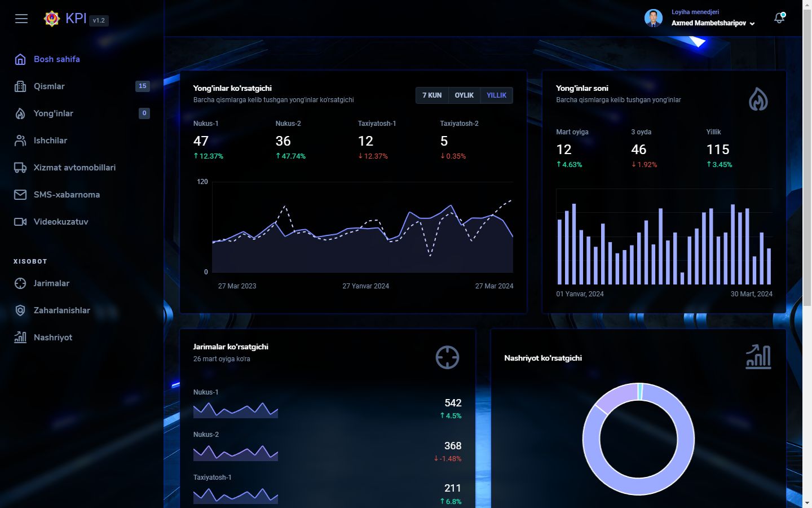Open the hamburger sidebar menu
Screen dimensions: 812x508
tap(21, 19)
